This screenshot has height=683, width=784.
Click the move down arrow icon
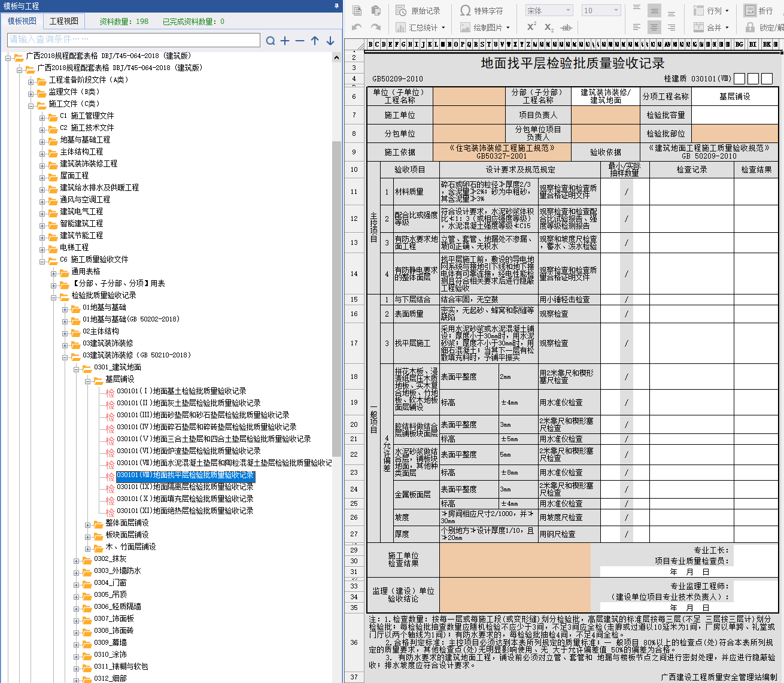pos(330,41)
